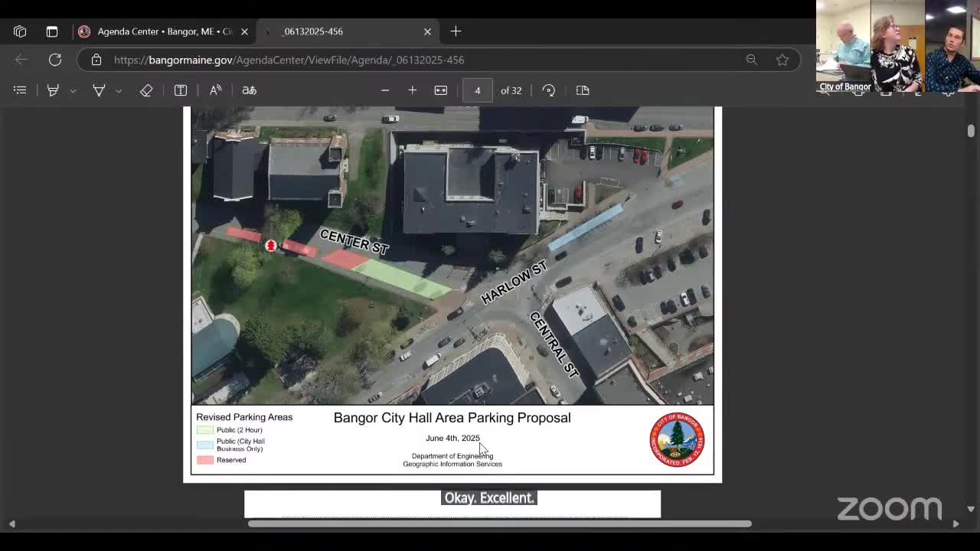Click the horizontal scrollbar left arrow

coord(11,524)
